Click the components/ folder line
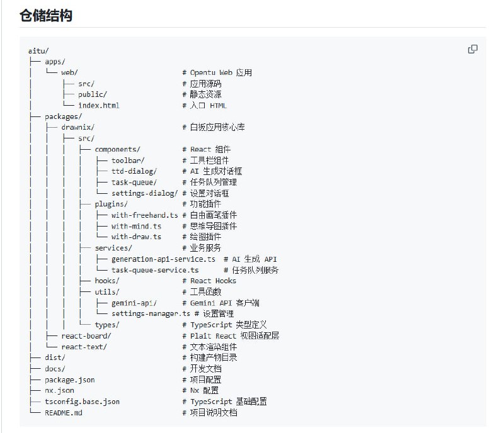Screen dimensions: 504x433 [x=117, y=149]
